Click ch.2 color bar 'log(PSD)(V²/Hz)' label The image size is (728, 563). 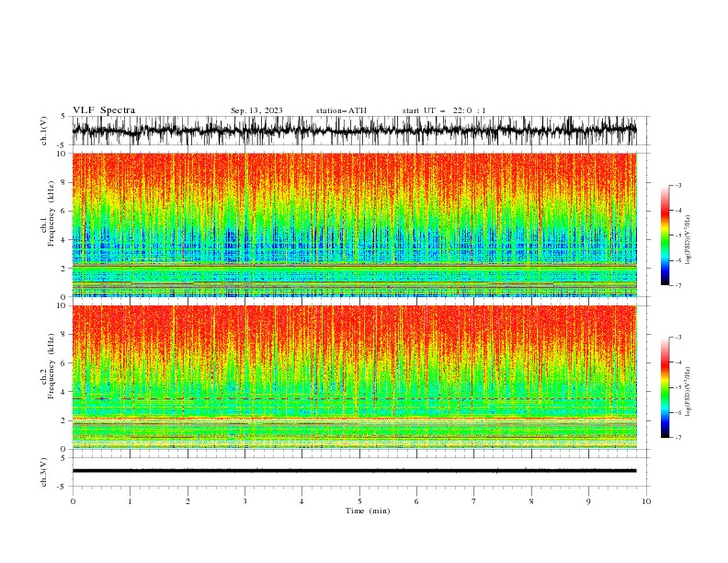(x=688, y=391)
